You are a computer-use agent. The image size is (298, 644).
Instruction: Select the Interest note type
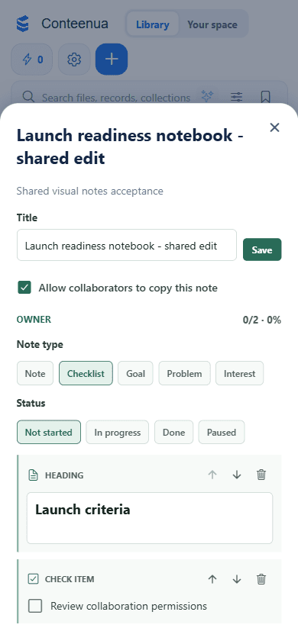click(x=240, y=373)
